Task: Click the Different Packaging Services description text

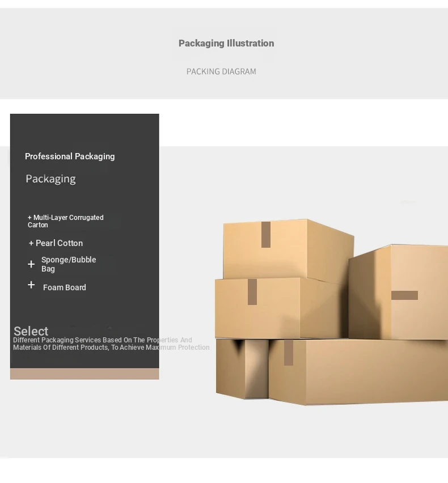Action: (x=111, y=344)
